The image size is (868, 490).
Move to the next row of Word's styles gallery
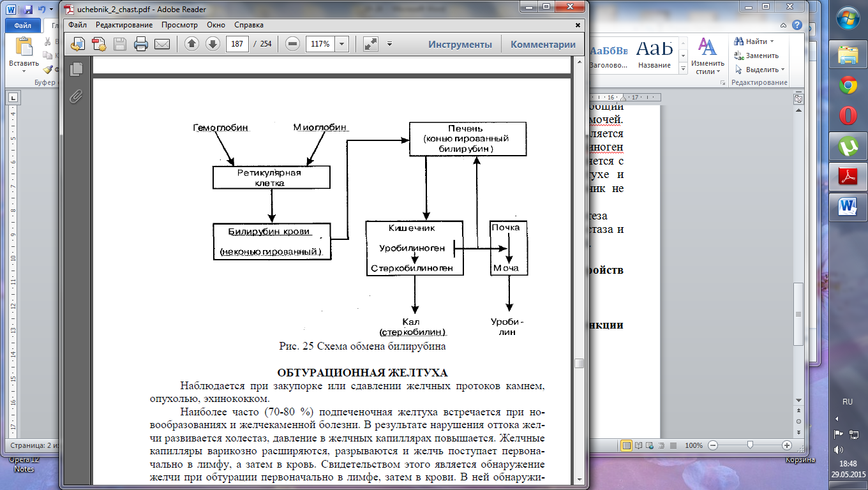tap(684, 57)
